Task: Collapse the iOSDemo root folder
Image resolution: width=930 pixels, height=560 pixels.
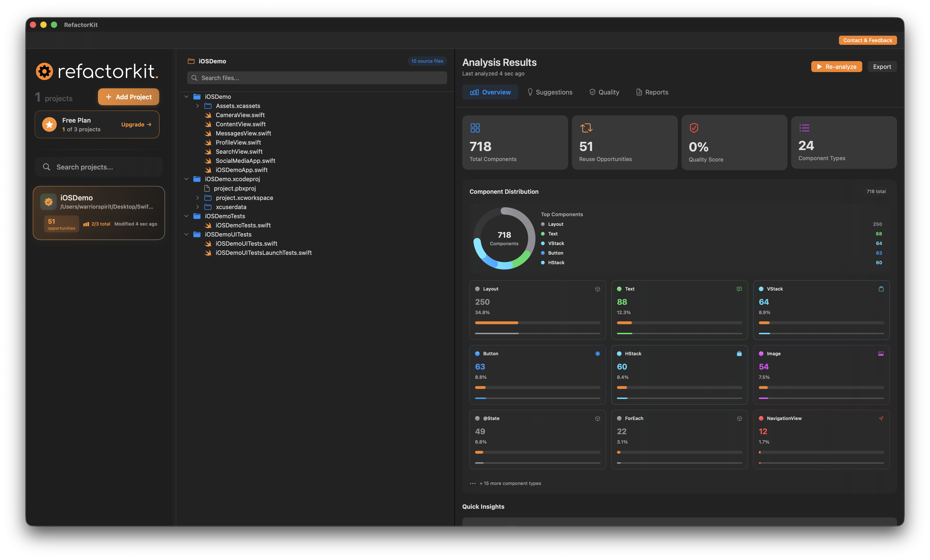Action: click(186, 97)
